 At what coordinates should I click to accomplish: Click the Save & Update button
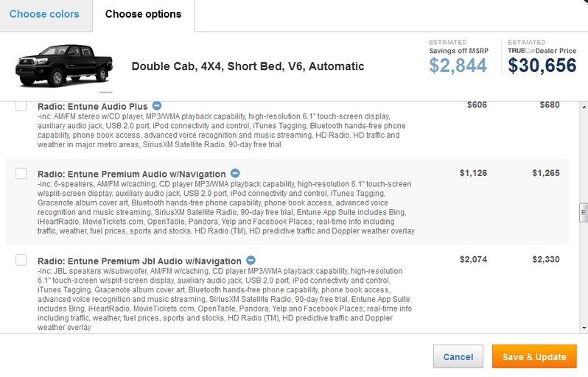(x=534, y=357)
